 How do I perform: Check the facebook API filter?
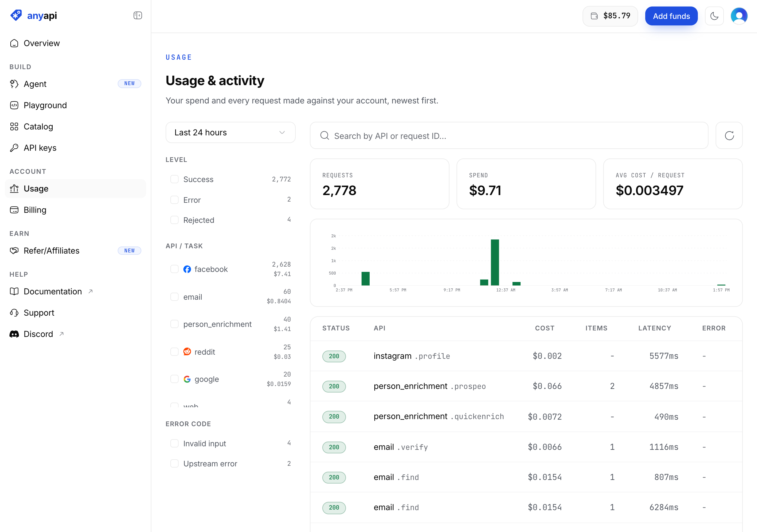pos(174,269)
